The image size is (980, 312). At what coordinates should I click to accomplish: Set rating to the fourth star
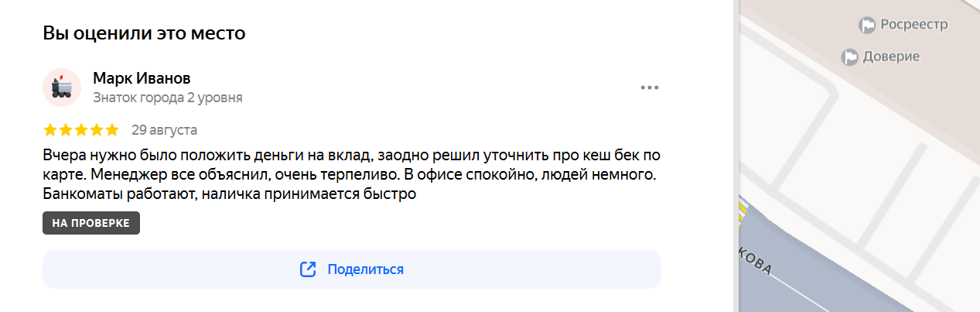click(97, 129)
